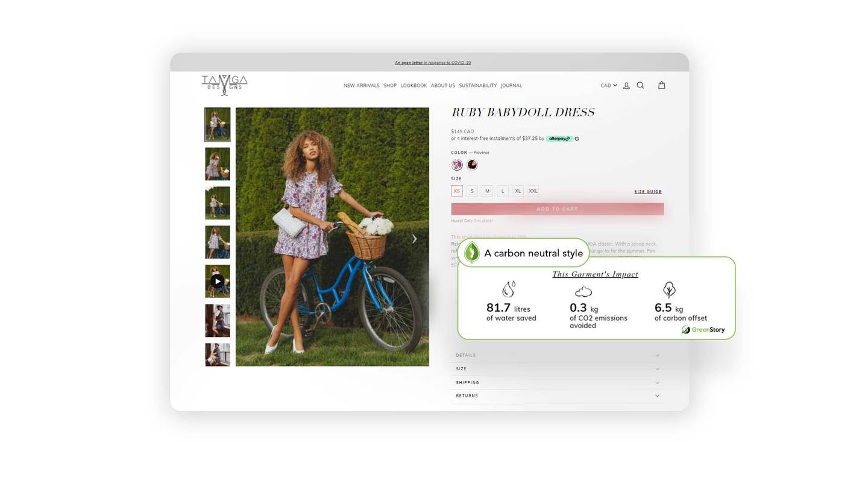Select the third product thumbnail
The image size is (868, 486).
(218, 203)
